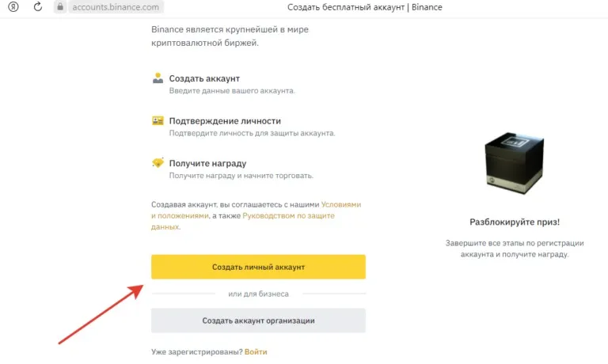This screenshot has height=364, width=608.
Task: Reload the page with the refresh icon
Action: 38,7
